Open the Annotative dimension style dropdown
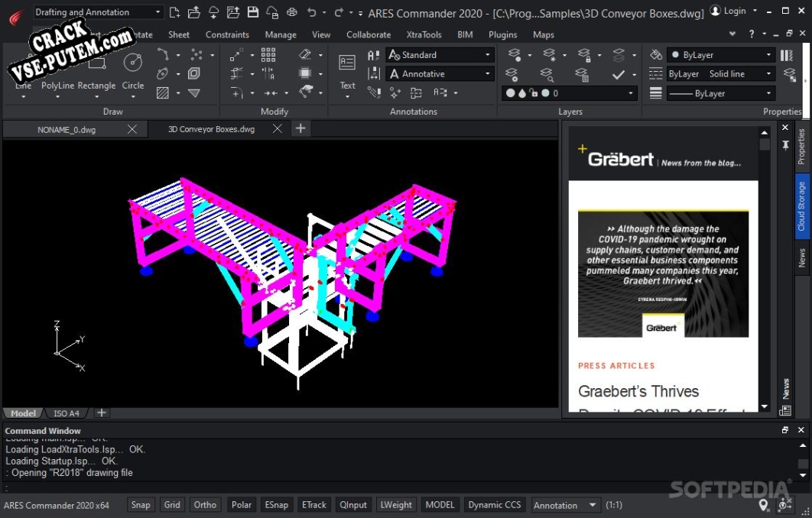The width and height of the screenshot is (812, 518). (440, 73)
